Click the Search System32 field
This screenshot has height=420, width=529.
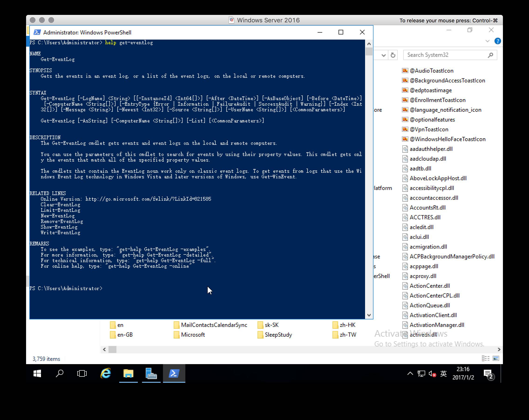coord(450,55)
